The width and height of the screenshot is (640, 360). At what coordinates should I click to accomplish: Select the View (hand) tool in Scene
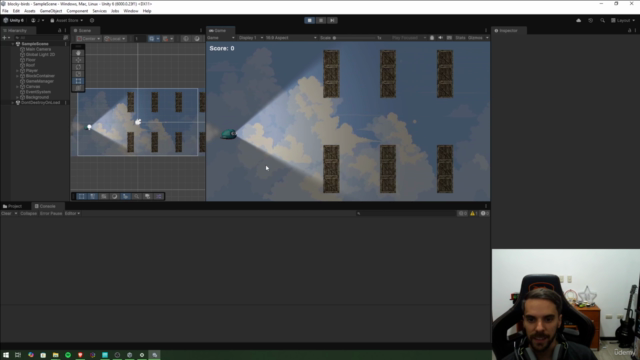coord(78,53)
